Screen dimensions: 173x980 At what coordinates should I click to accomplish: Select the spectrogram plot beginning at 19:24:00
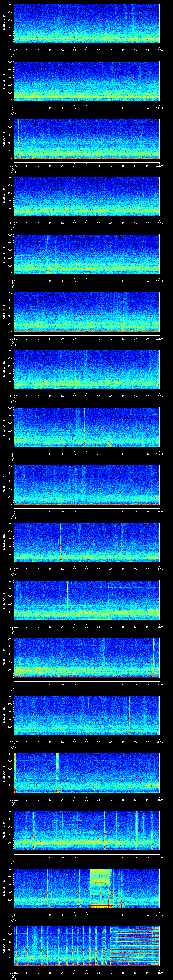click(x=86, y=312)
